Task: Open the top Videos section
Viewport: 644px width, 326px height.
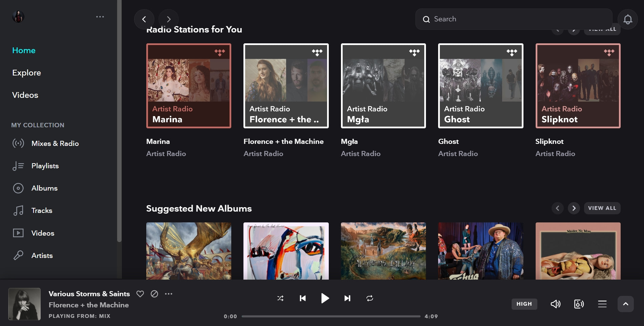Action: click(25, 95)
